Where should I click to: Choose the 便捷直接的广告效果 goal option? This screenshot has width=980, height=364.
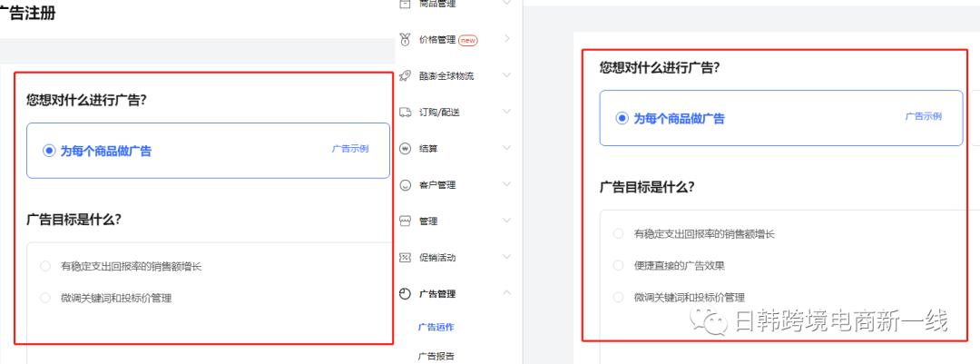coord(618,265)
